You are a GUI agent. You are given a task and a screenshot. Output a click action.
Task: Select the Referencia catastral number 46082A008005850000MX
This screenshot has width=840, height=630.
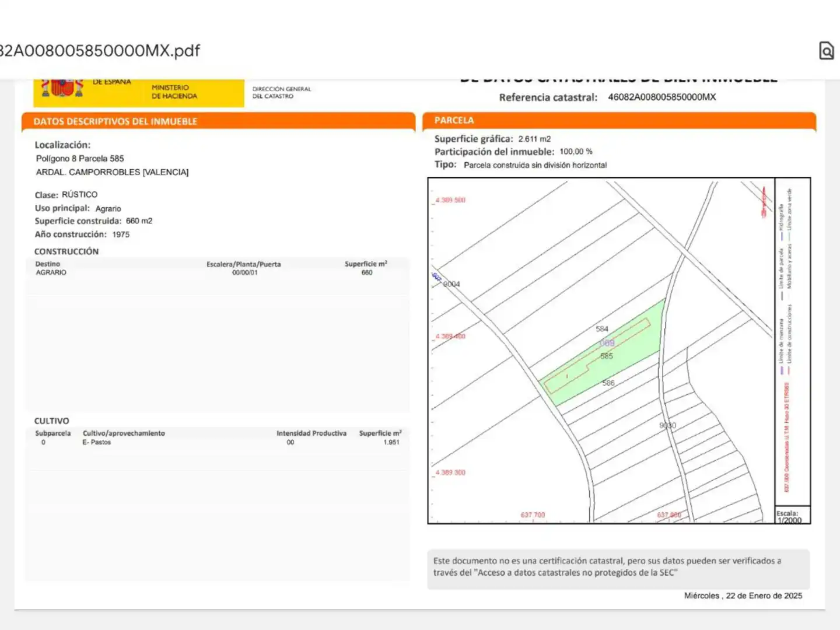click(661, 97)
